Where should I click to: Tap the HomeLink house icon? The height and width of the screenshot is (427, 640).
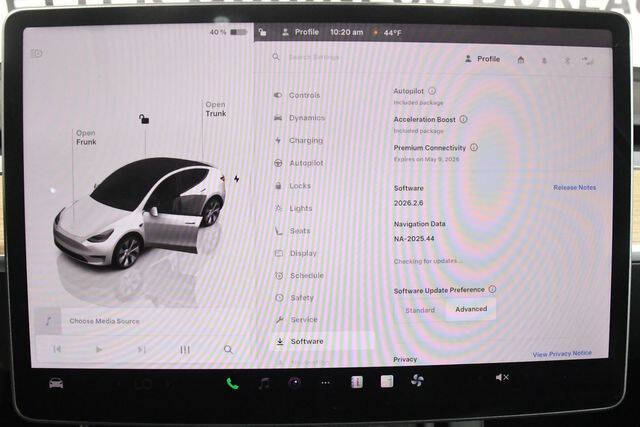[521, 60]
